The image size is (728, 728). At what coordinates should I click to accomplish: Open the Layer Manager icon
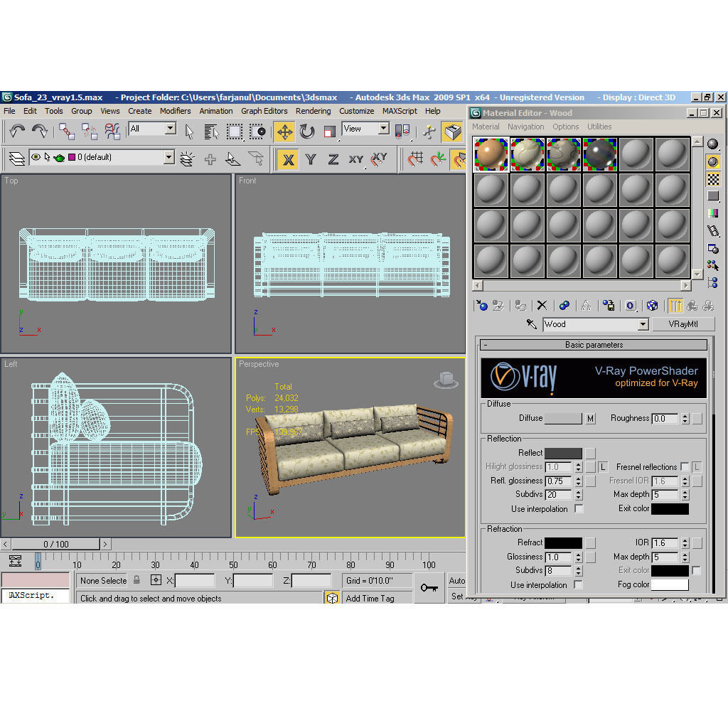coord(17,159)
